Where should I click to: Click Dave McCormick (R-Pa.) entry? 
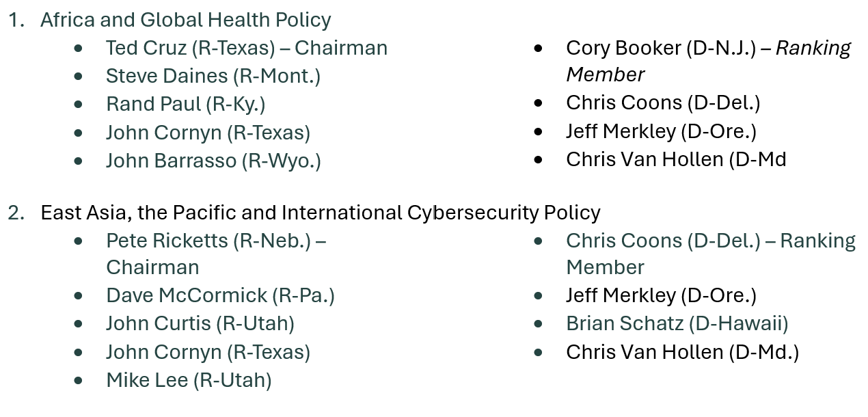(220, 295)
